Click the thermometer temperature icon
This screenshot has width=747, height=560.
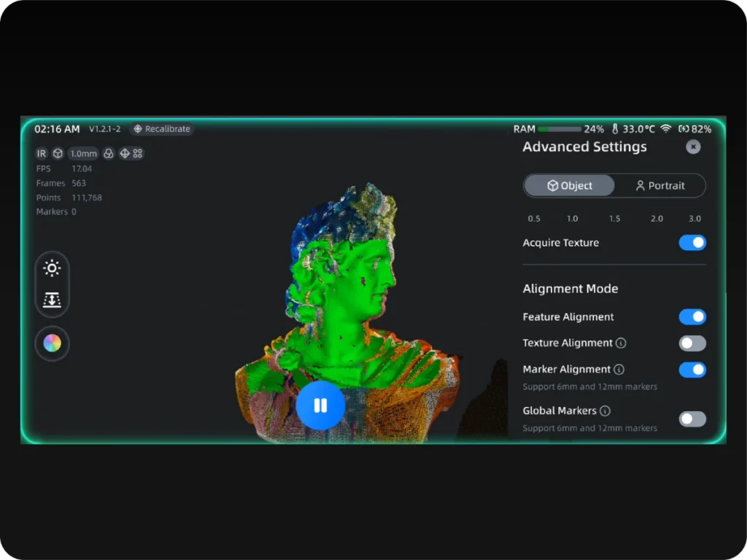click(615, 129)
